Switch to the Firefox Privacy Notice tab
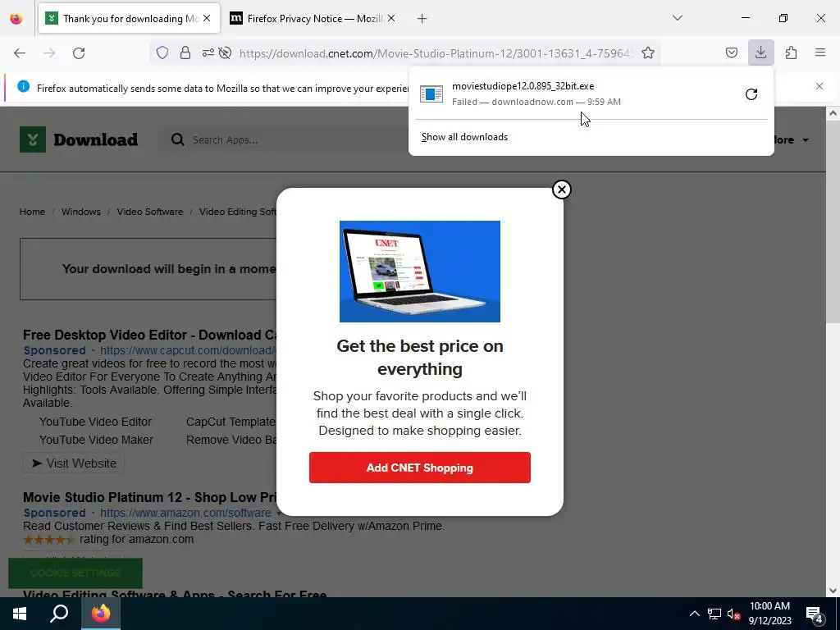 313,18
